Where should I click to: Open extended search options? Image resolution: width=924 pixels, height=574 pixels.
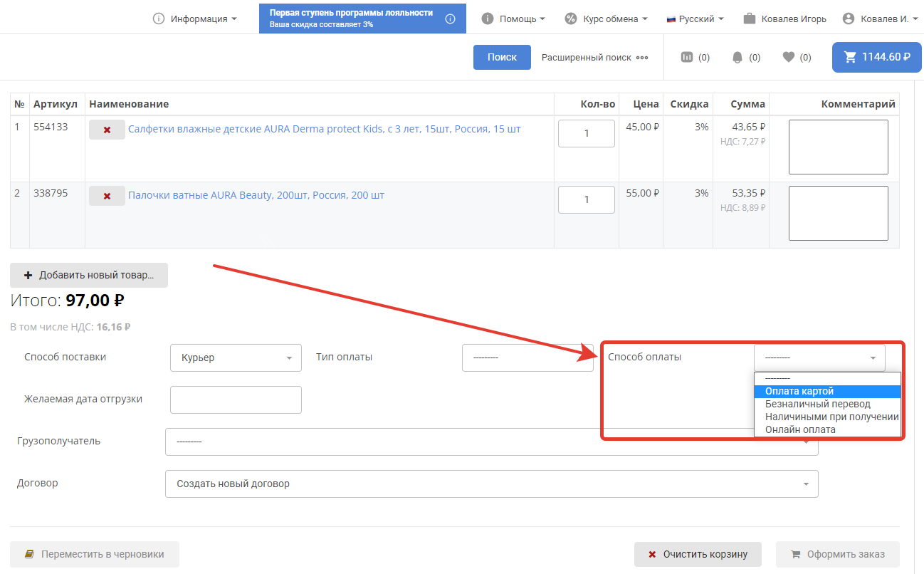(x=594, y=57)
